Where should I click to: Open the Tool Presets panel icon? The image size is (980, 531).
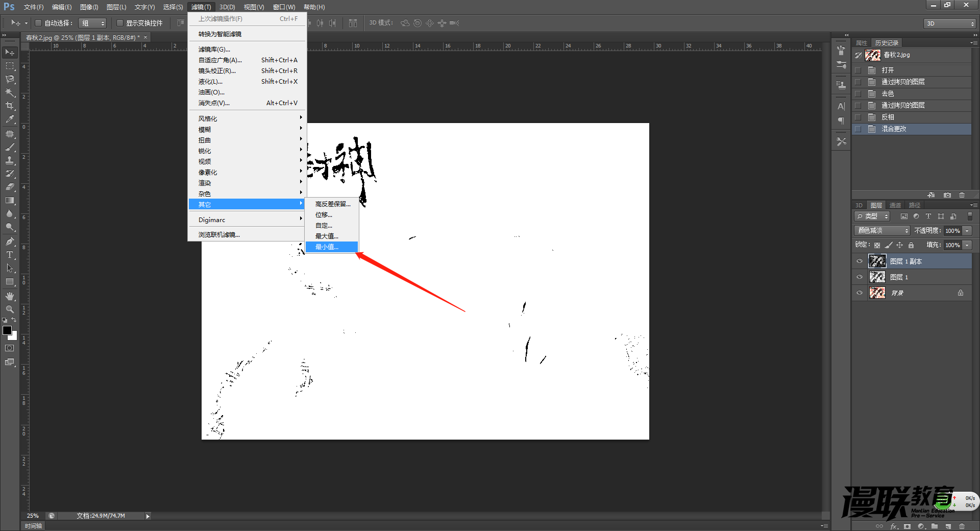pos(841,141)
